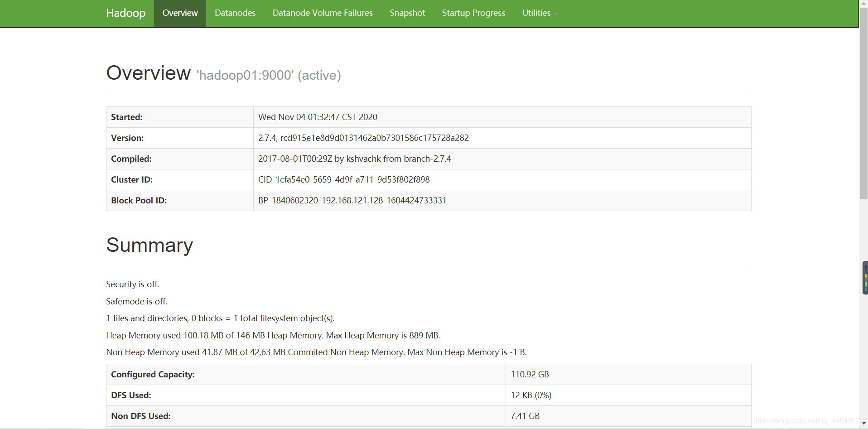The width and height of the screenshot is (868, 429).
Task: Open the Startup Progress tab
Action: pyautogui.click(x=473, y=13)
